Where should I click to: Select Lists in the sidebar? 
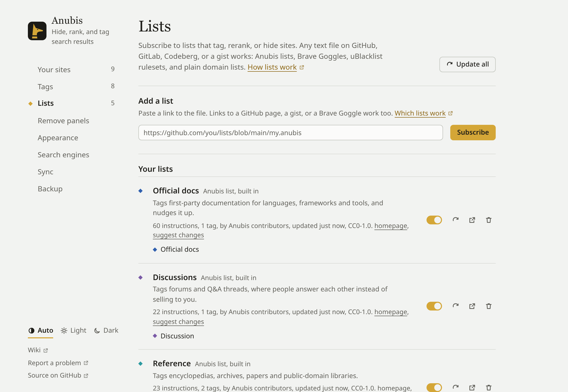(72, 103)
